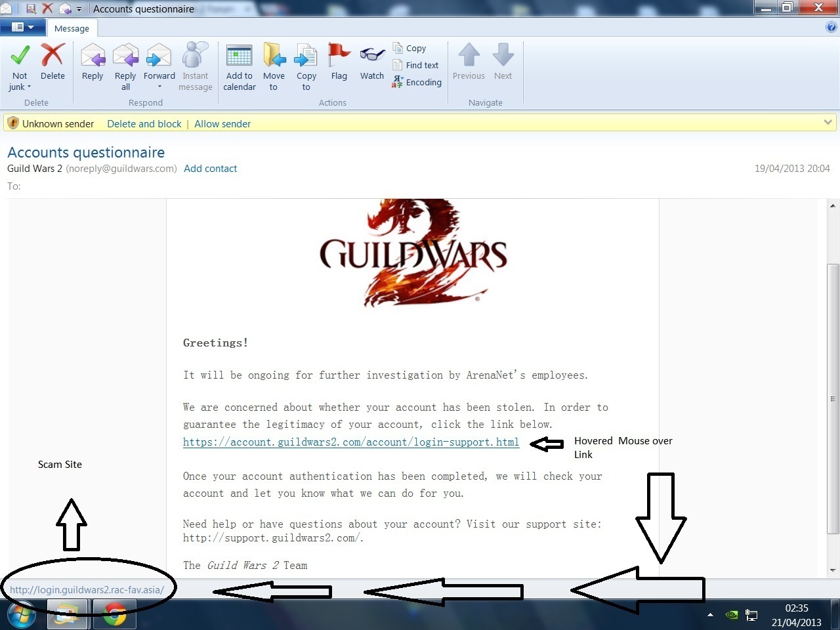Open Instant message option
This screenshot has width=840, height=630.
tap(196, 66)
